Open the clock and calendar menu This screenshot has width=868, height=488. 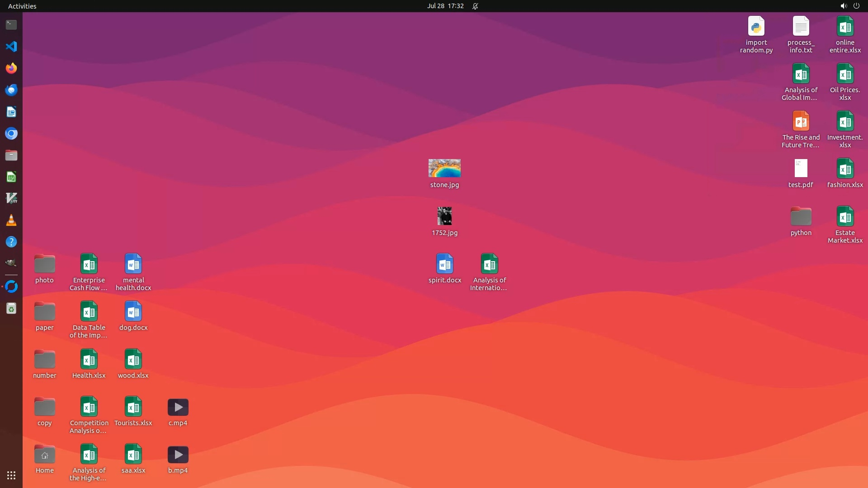click(x=445, y=6)
